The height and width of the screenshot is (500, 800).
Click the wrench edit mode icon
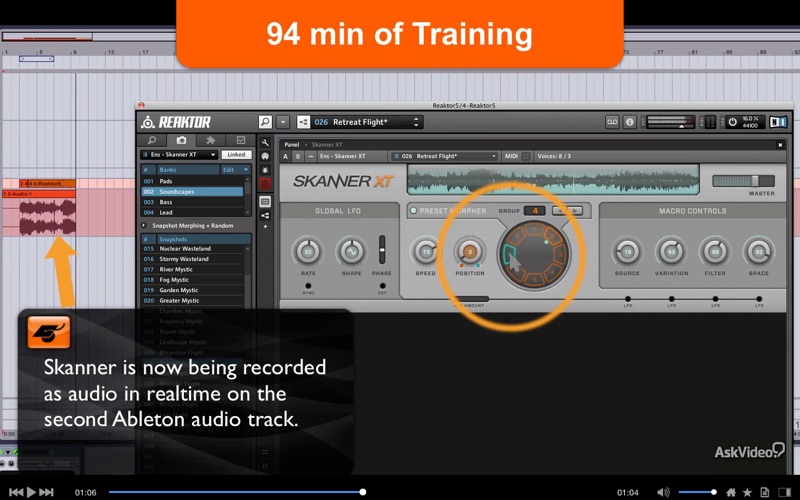coord(265,143)
